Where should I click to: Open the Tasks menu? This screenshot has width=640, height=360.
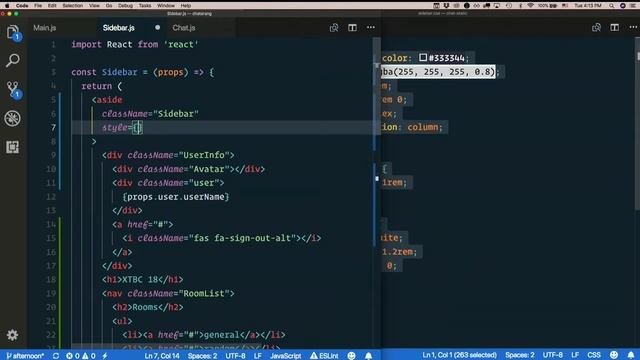coord(145,6)
